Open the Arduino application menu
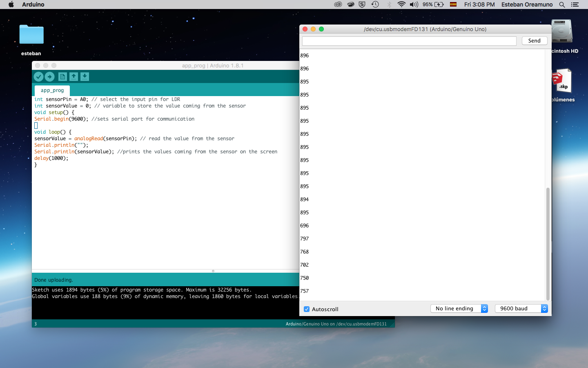The height and width of the screenshot is (368, 588). tap(33, 4)
